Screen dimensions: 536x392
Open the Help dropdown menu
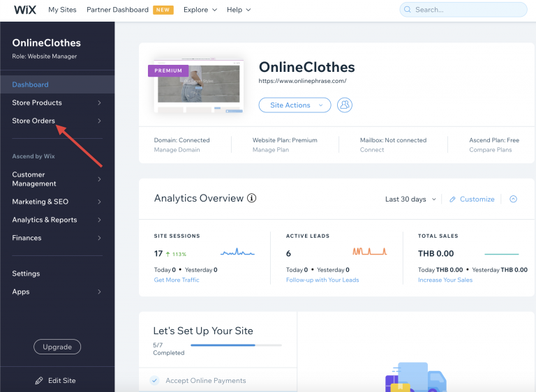pyautogui.click(x=239, y=10)
